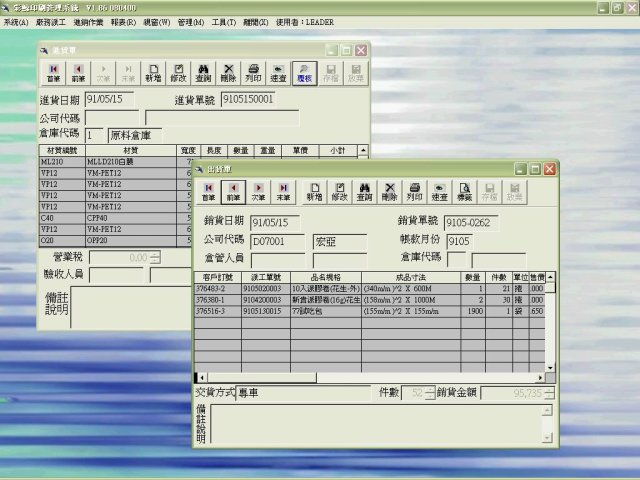Click 首筆 (first record) in 出貨單 toolbar
The width and height of the screenshot is (640, 480).
coord(208,190)
